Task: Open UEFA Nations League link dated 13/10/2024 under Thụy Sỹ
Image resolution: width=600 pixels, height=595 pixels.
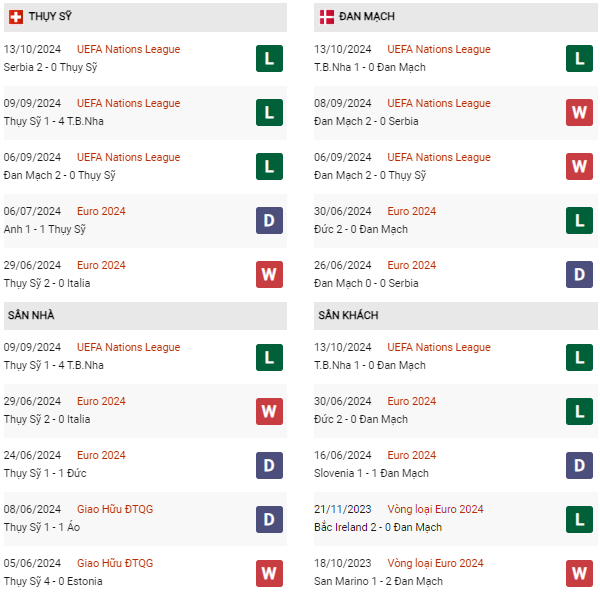Action: [x=129, y=49]
